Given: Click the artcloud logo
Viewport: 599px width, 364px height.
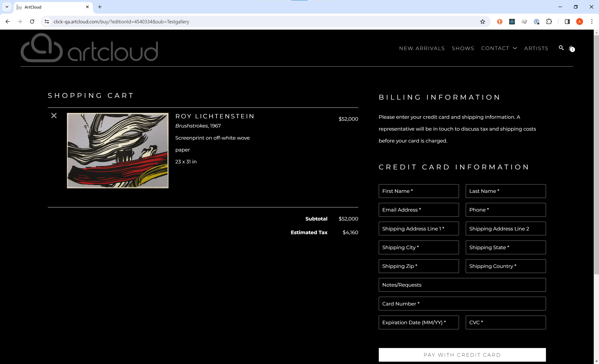Looking at the screenshot, I should click(x=89, y=48).
